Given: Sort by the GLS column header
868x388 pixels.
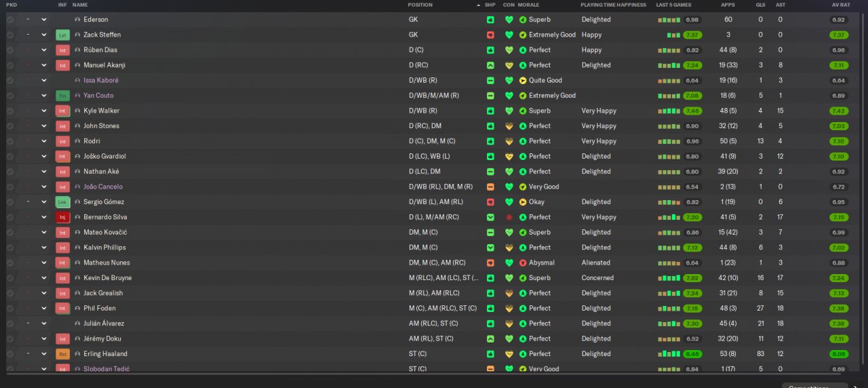Looking at the screenshot, I should pyautogui.click(x=760, y=5).
